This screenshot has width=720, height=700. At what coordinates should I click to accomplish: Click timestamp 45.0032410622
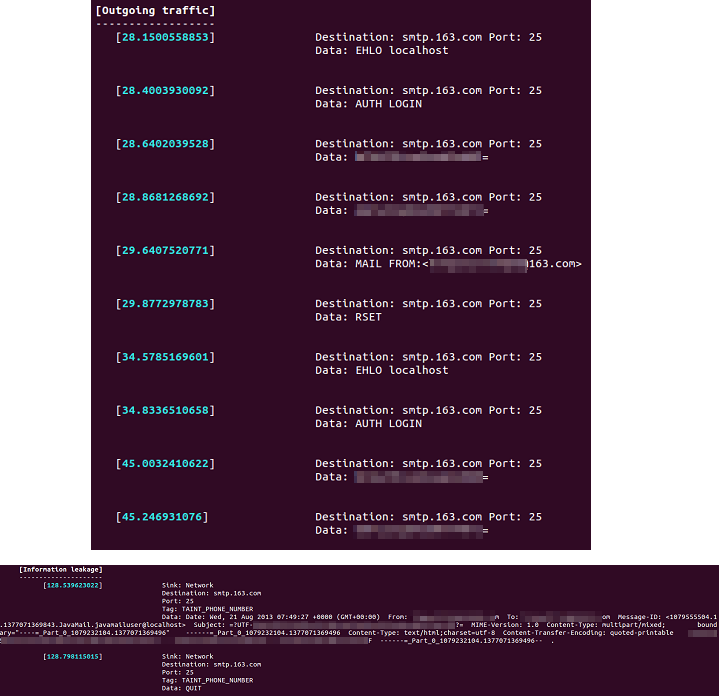[x=165, y=463]
